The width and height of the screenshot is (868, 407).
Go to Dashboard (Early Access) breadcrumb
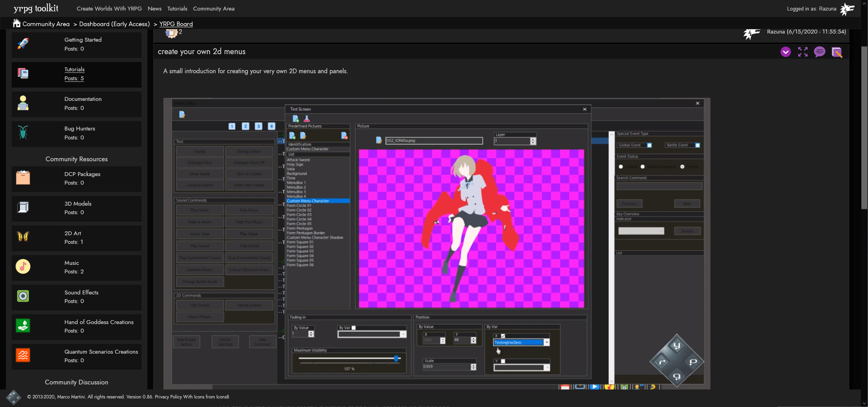pyautogui.click(x=114, y=24)
